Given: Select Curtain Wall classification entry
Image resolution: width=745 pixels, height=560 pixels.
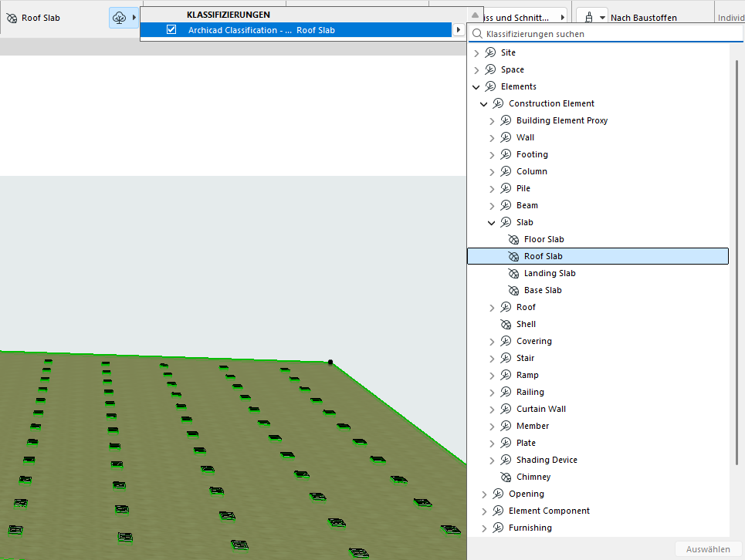Looking at the screenshot, I should pyautogui.click(x=540, y=409).
